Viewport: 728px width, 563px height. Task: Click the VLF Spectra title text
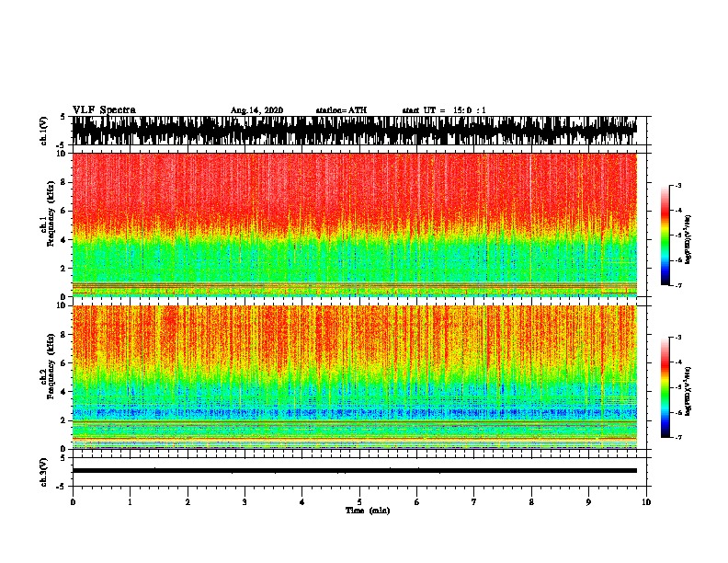pyautogui.click(x=104, y=110)
